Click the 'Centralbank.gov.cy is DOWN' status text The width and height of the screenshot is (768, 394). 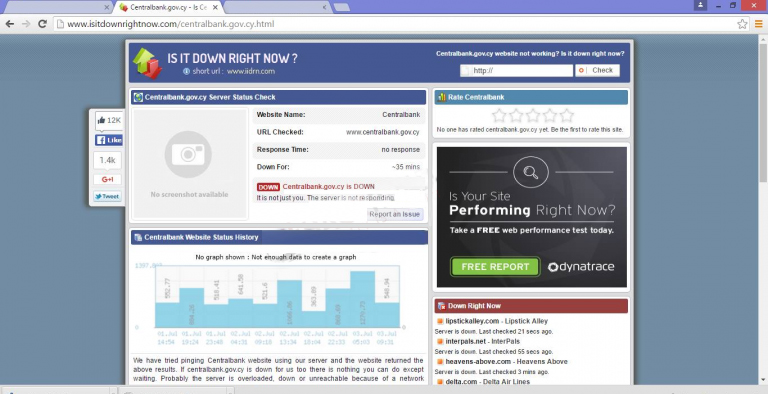click(x=329, y=187)
